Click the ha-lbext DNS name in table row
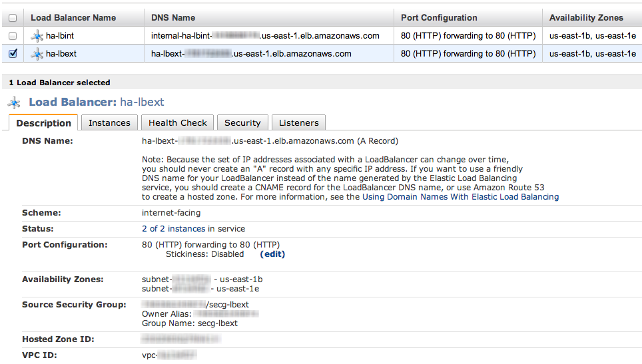642x364 pixels. click(x=251, y=54)
